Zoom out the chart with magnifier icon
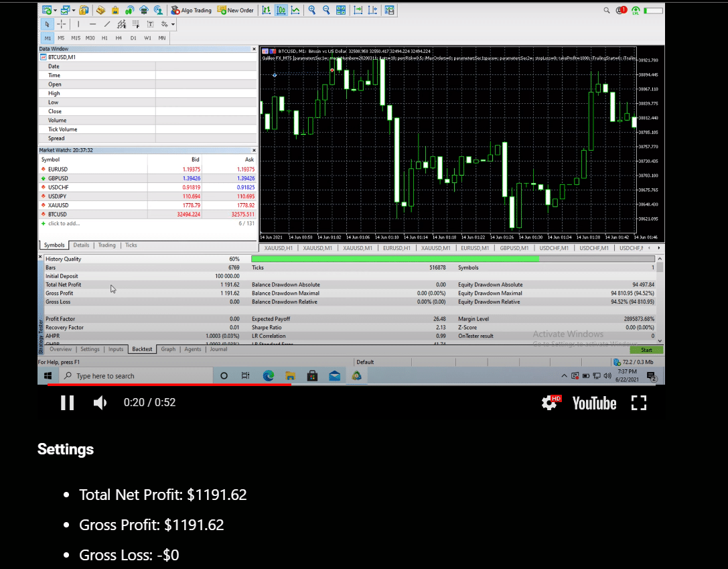This screenshot has height=569, width=728. pyautogui.click(x=326, y=11)
